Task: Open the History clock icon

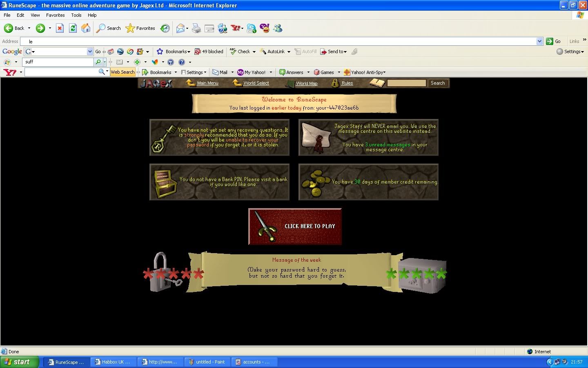Action: pyautogui.click(x=165, y=28)
